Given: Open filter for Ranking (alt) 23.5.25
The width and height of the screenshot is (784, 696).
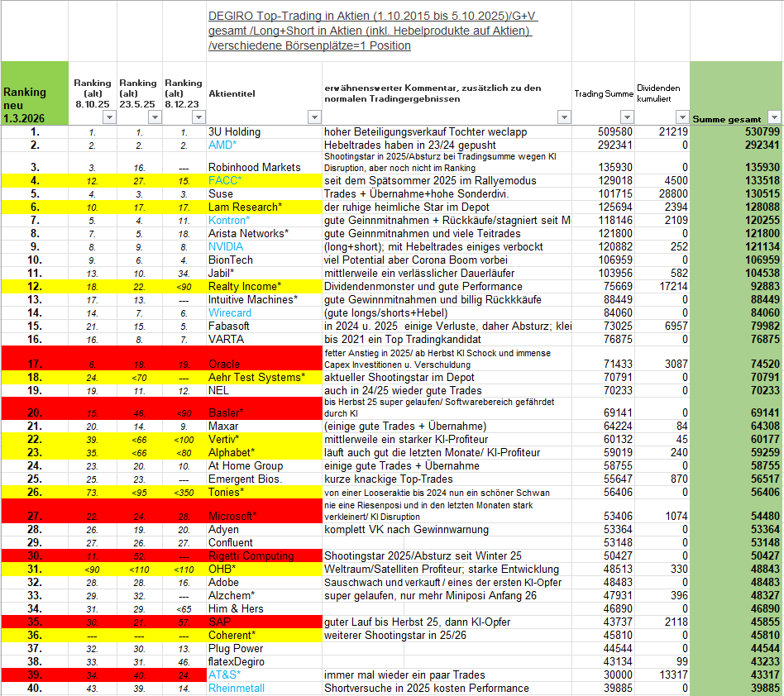Looking at the screenshot, I should (x=154, y=117).
